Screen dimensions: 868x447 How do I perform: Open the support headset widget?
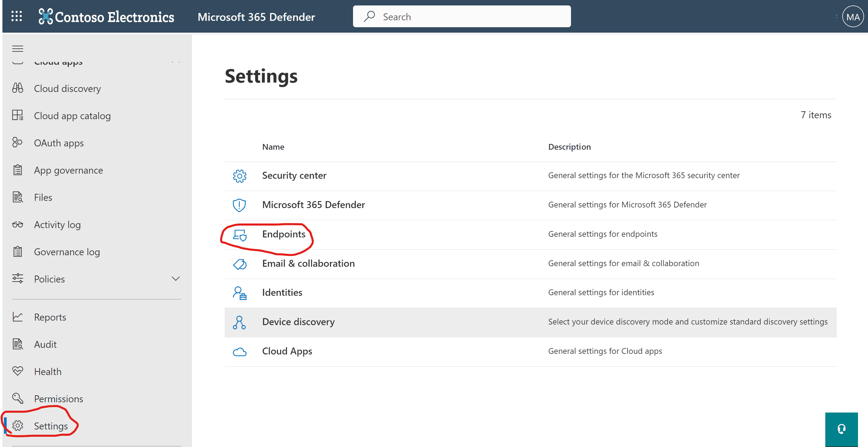click(x=841, y=429)
